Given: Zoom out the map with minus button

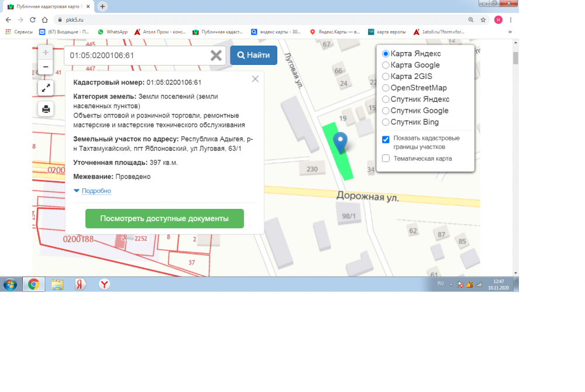Looking at the screenshot, I should click(46, 67).
